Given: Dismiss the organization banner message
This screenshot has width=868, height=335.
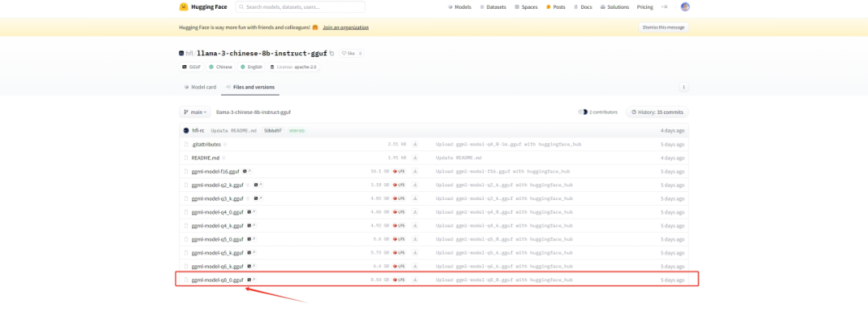Looking at the screenshot, I should pos(663,27).
